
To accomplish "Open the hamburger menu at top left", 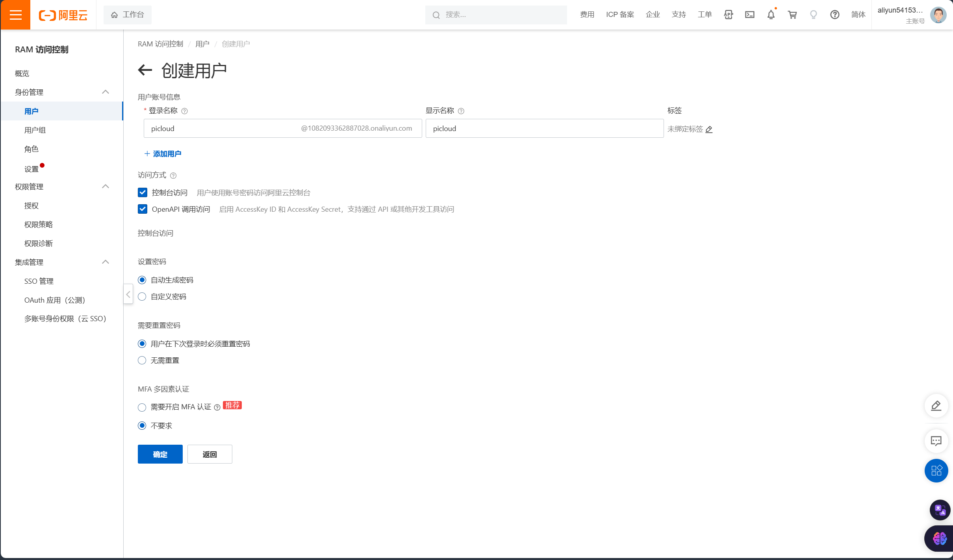I will click(15, 15).
